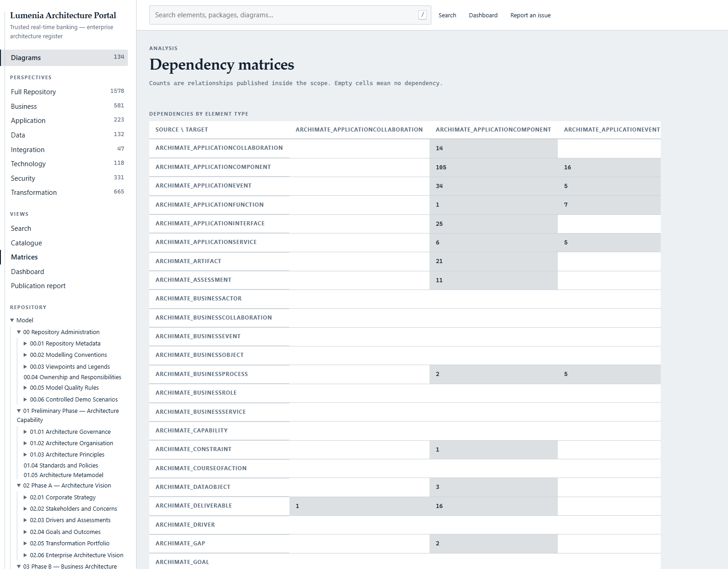Open 01.05 Architecture Metamodel item

63,475
